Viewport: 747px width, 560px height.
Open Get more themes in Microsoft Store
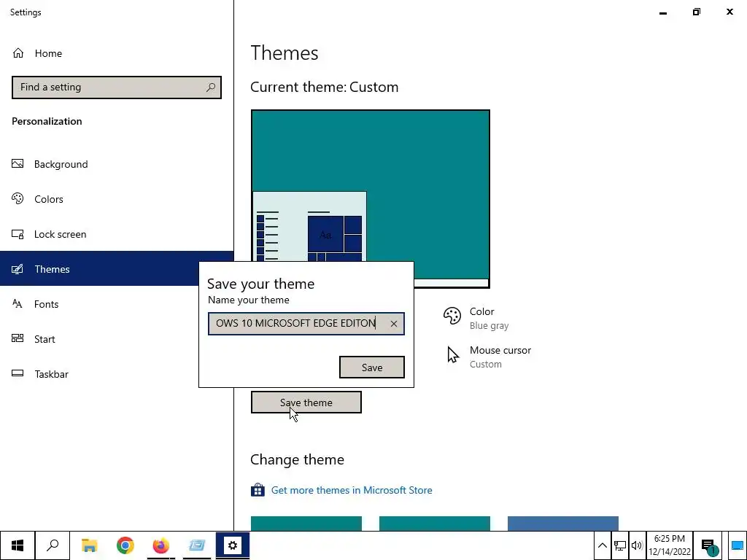pos(351,490)
